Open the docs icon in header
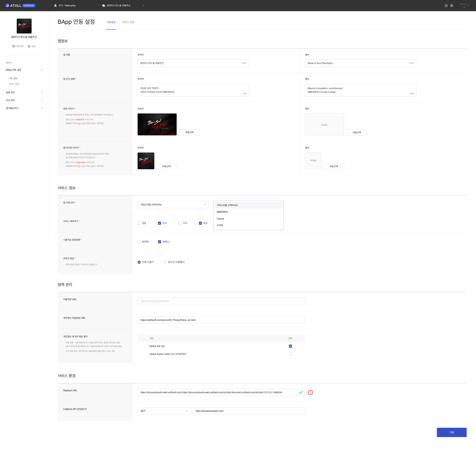 click(x=452, y=6)
